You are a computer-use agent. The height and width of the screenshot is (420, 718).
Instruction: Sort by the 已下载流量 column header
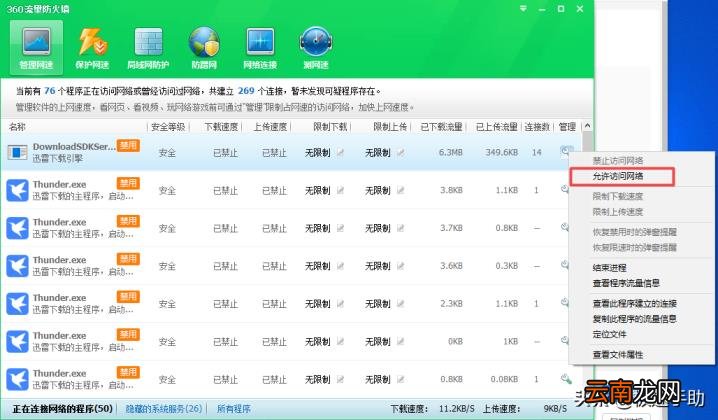pyautogui.click(x=441, y=127)
